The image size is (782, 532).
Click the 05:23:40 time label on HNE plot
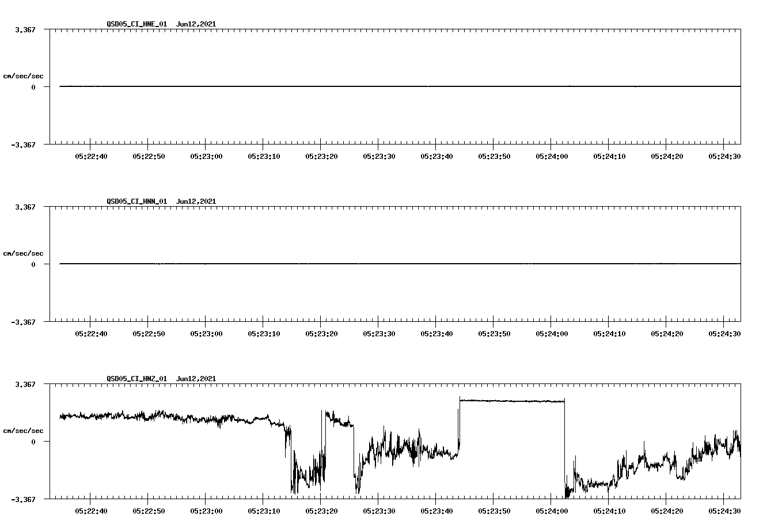[x=436, y=156]
